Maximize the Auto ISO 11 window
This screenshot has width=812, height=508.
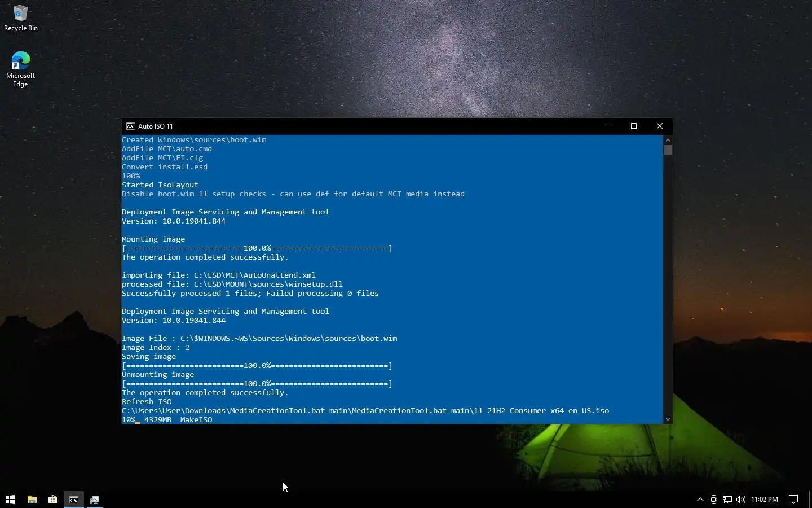(x=634, y=126)
